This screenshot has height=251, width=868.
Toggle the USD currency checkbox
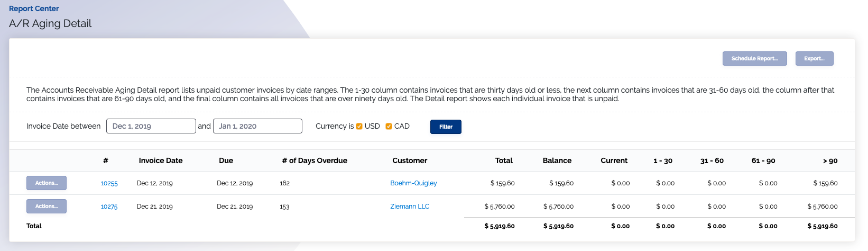[359, 126]
